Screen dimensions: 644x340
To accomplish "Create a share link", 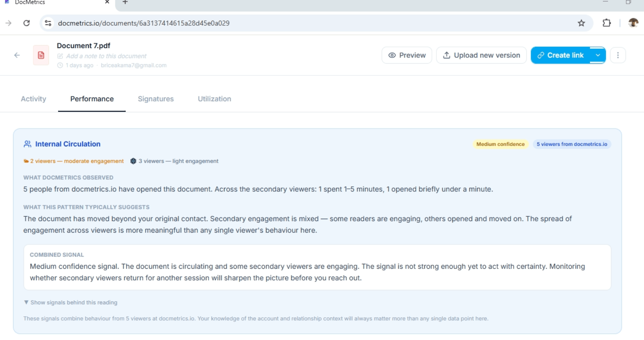I will pyautogui.click(x=560, y=55).
